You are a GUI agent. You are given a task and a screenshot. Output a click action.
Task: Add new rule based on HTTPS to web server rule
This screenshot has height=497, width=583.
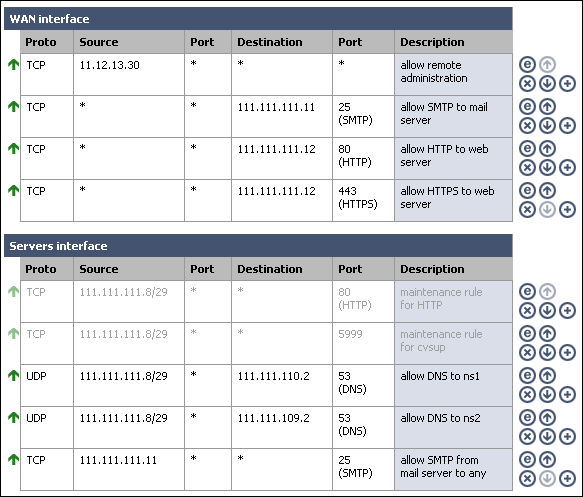tap(567, 210)
